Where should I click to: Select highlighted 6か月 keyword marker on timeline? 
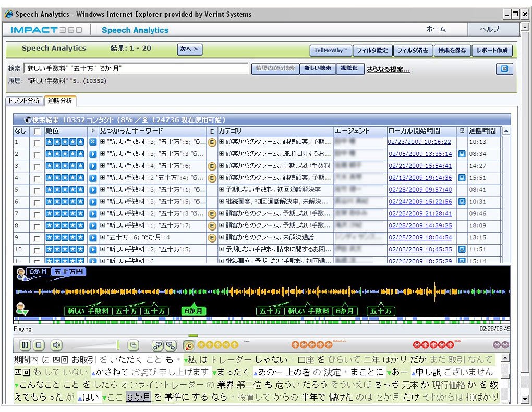(x=194, y=310)
